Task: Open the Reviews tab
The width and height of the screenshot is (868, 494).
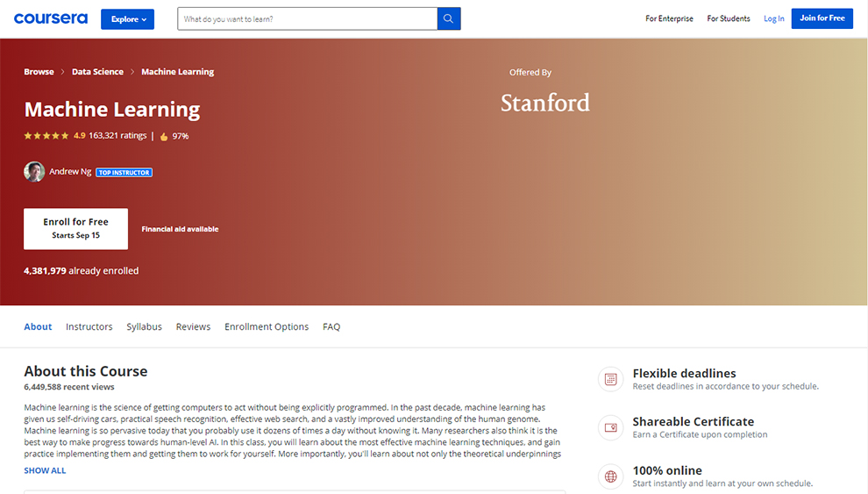Action: tap(193, 326)
